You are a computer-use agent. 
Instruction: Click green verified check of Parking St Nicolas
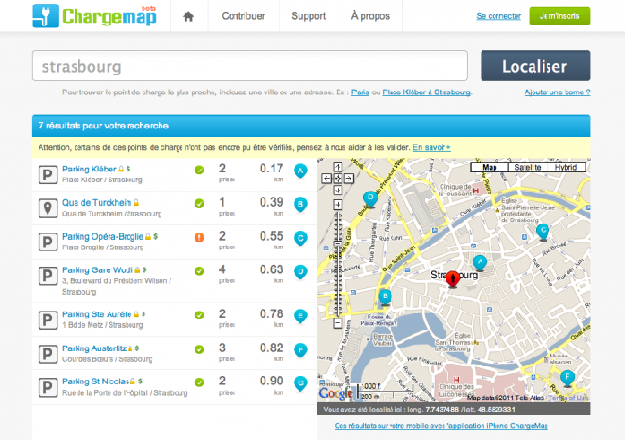(199, 382)
